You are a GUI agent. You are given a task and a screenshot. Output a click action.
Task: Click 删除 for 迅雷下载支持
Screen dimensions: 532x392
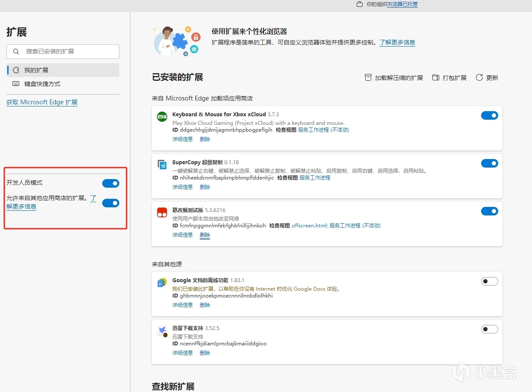click(x=205, y=353)
